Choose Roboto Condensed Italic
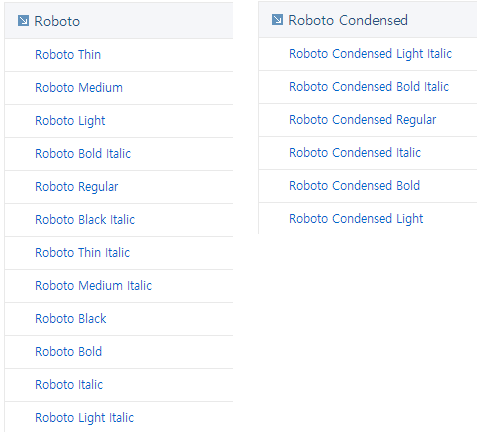This screenshot has height=433, width=478. tap(355, 153)
